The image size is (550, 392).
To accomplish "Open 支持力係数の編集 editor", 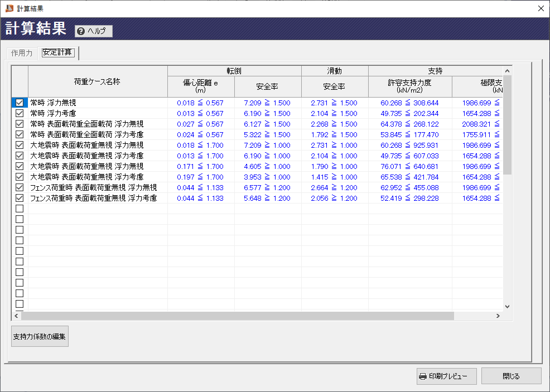I will (40, 337).
